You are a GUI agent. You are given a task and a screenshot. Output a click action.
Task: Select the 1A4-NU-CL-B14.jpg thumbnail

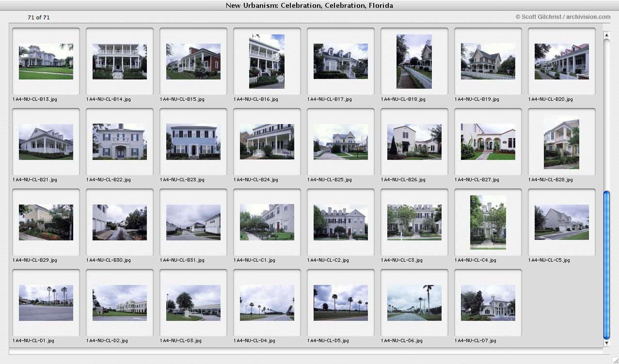pyautogui.click(x=120, y=62)
